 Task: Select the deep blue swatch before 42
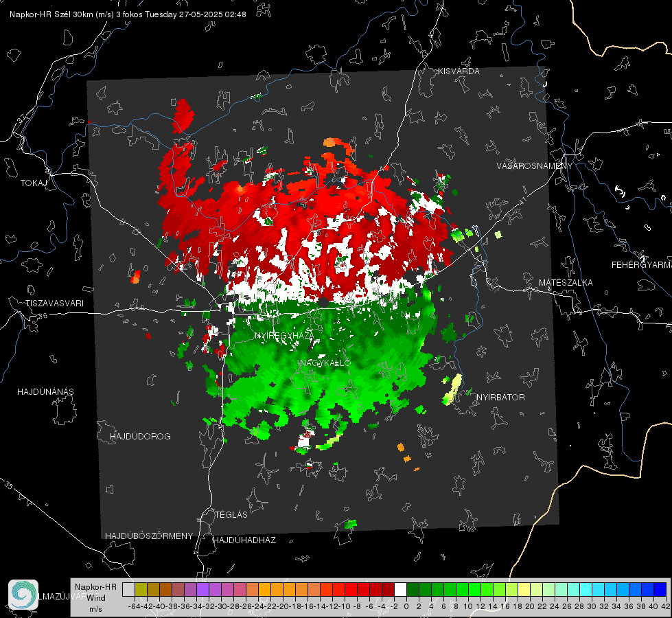660,589
